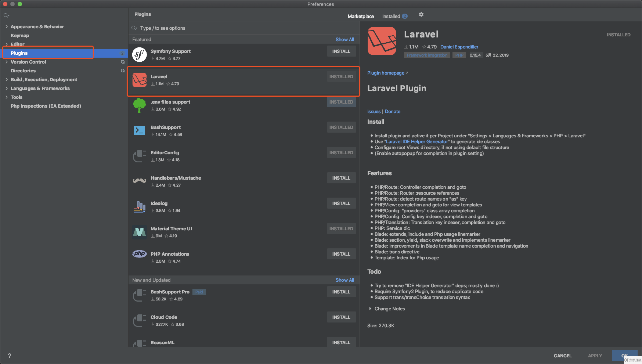Click the Material Theme UI icon

point(139,232)
